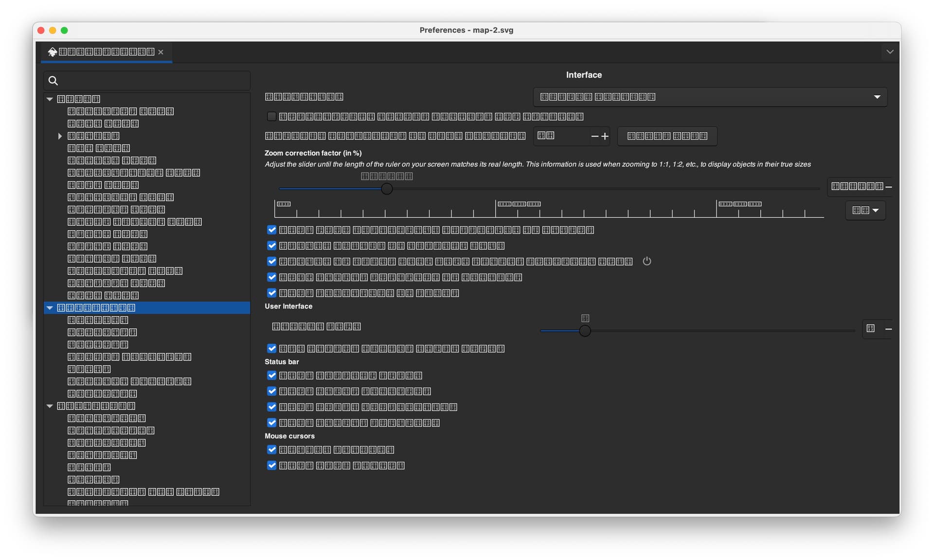This screenshot has height=560, width=934.
Task: Uncheck the first checkbox under Status bar
Action: click(x=271, y=376)
